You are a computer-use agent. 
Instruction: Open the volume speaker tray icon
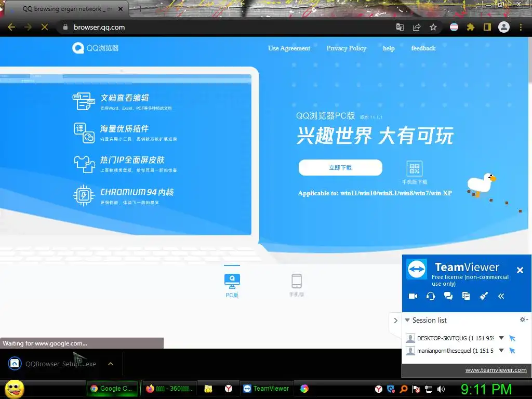click(x=441, y=389)
